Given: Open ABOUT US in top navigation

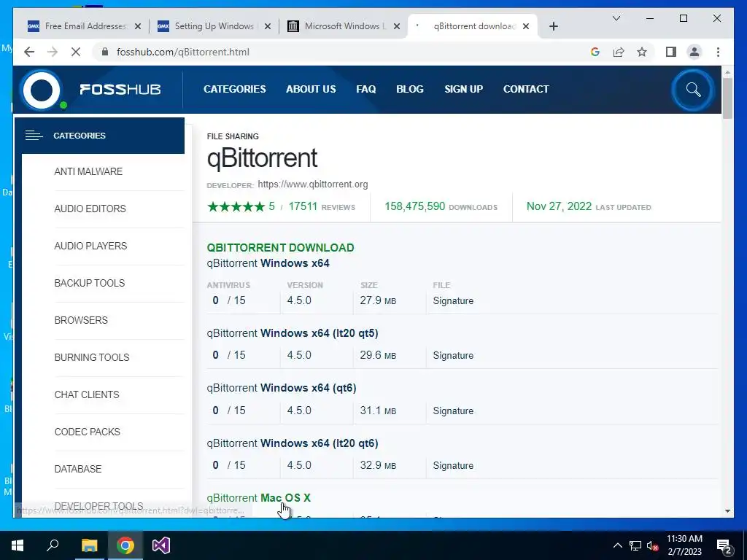Looking at the screenshot, I should (311, 89).
